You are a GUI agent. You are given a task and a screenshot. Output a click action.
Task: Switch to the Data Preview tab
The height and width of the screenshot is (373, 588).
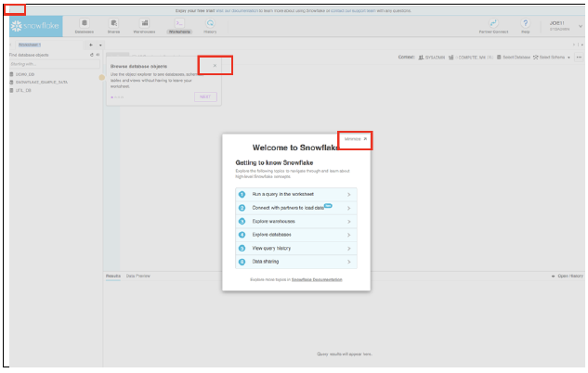(138, 276)
